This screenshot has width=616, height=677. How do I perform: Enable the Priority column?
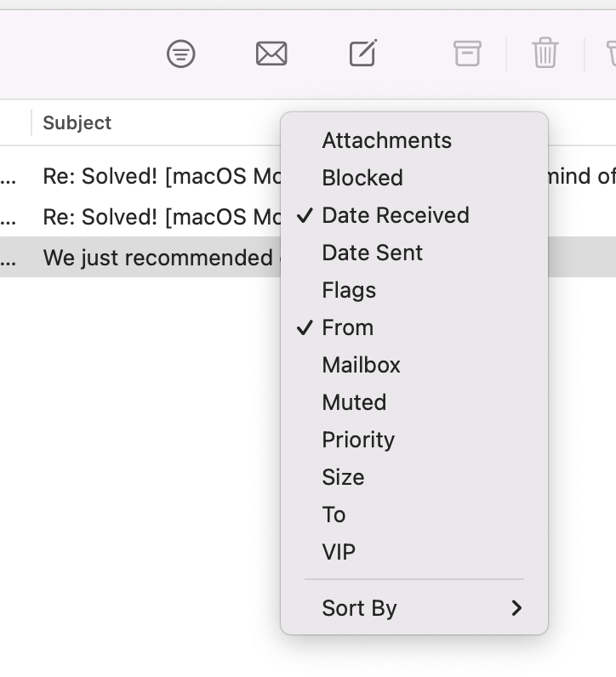pyautogui.click(x=358, y=440)
